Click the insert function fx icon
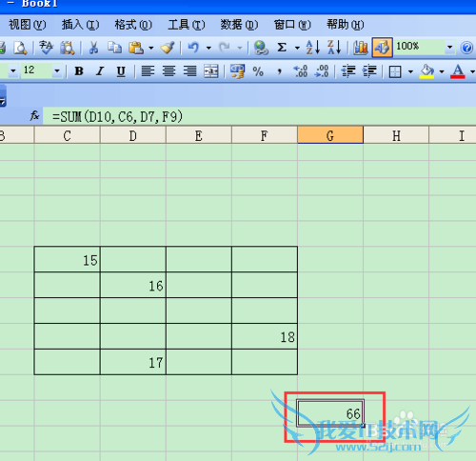The image size is (476, 461). tap(34, 116)
